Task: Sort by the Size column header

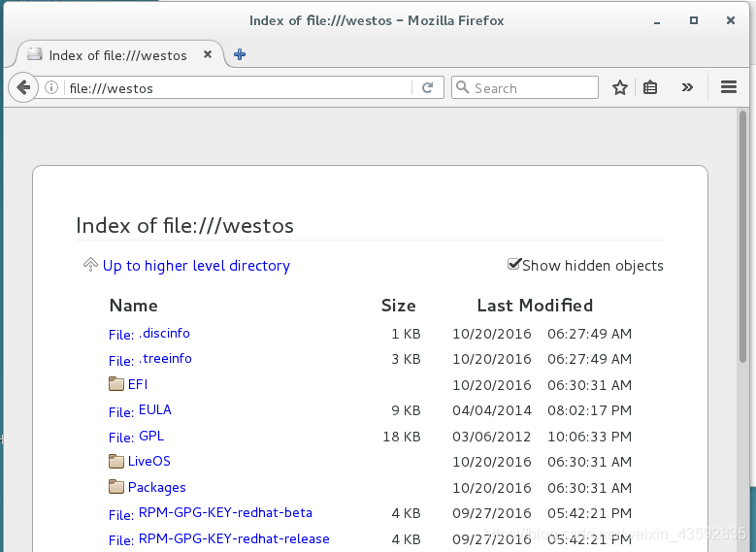Action: point(398,306)
